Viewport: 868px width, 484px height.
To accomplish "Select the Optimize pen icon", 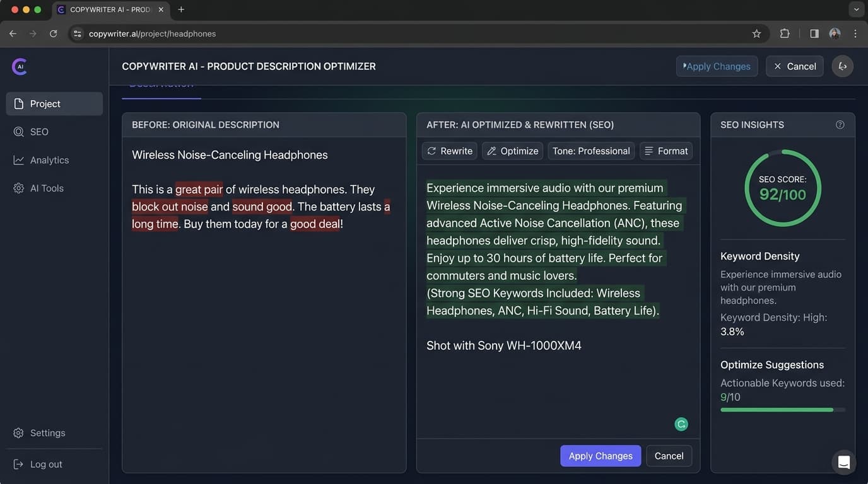I will (x=491, y=151).
